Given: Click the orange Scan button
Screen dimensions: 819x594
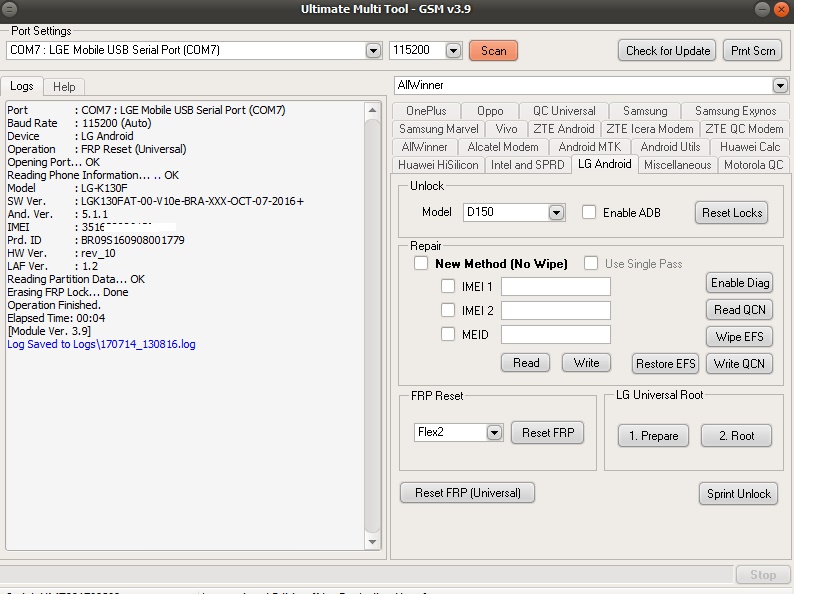Looking at the screenshot, I should 493,51.
